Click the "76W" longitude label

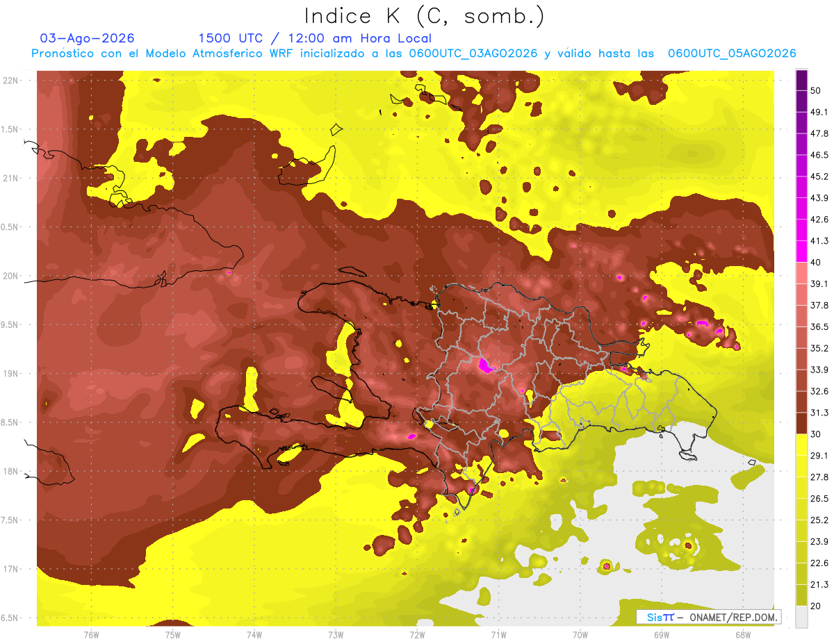click(x=91, y=636)
